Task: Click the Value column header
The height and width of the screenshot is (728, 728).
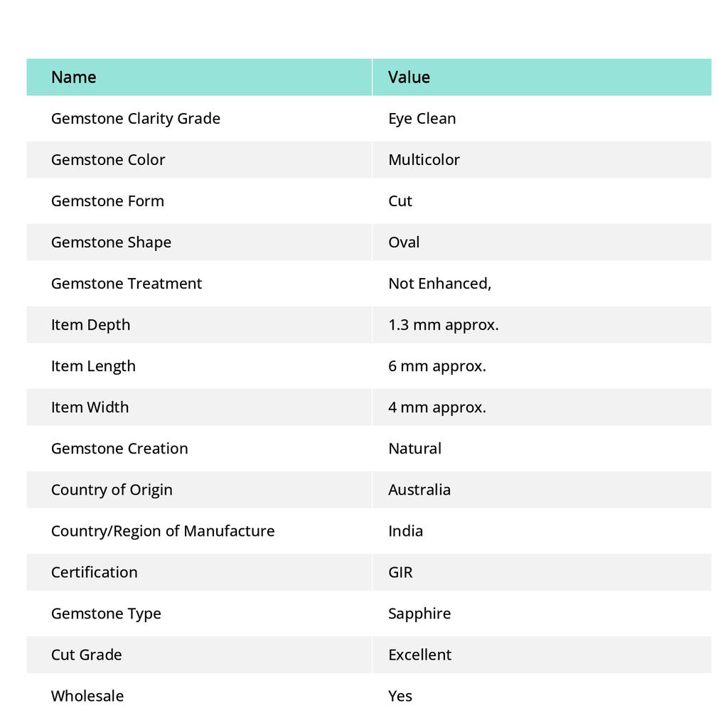Action: (x=409, y=77)
